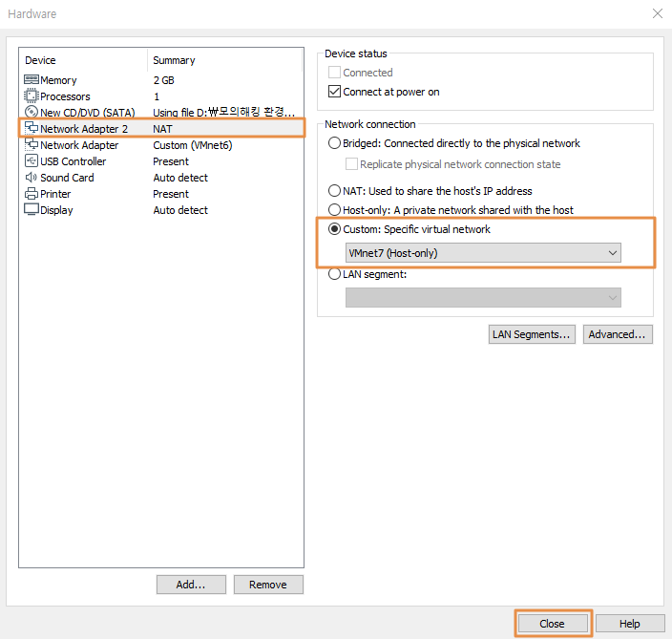
Task: Select the Printer row label
Action: (x=55, y=194)
